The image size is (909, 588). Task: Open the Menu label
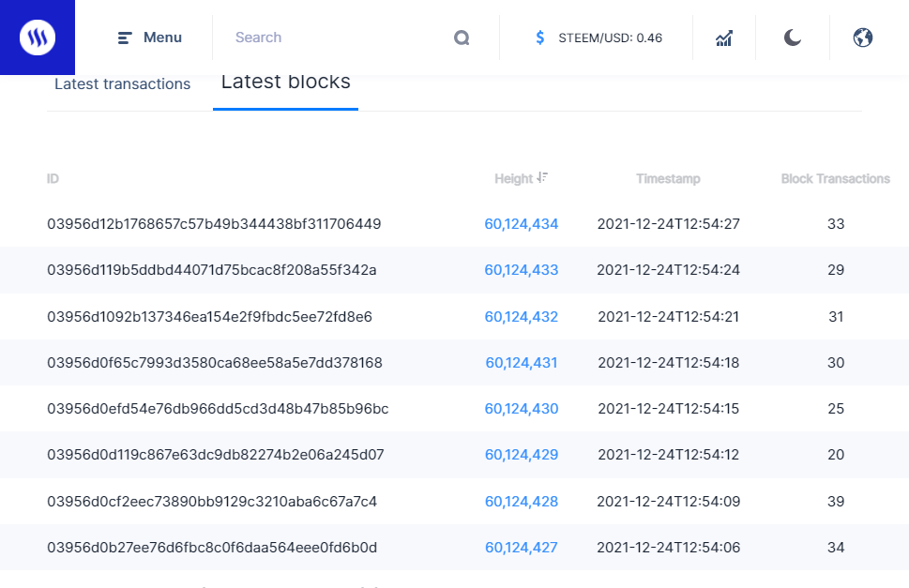tap(163, 38)
